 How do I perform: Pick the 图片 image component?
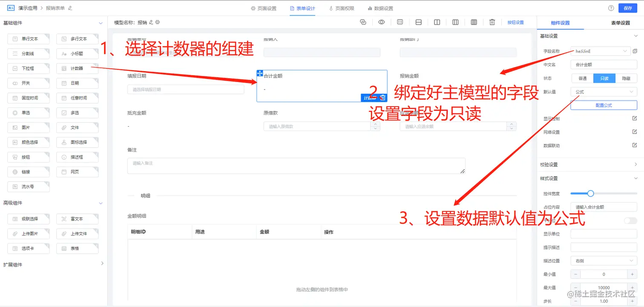pyautogui.click(x=28, y=127)
